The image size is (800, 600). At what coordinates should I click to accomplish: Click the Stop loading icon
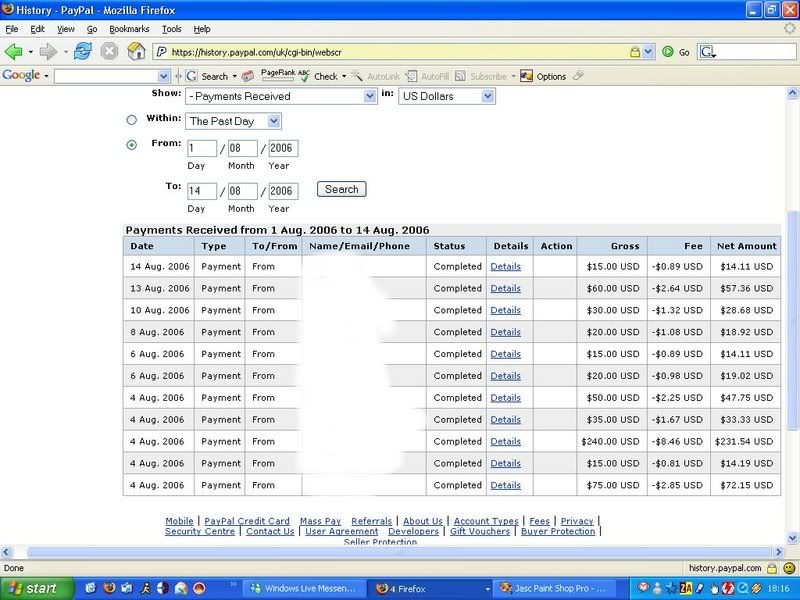(108, 51)
